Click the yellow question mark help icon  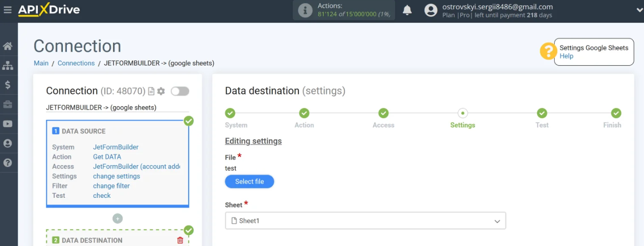548,51
